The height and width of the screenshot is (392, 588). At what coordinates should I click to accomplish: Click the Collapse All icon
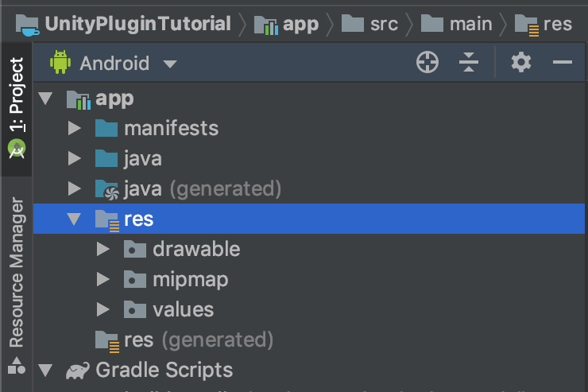tap(470, 63)
